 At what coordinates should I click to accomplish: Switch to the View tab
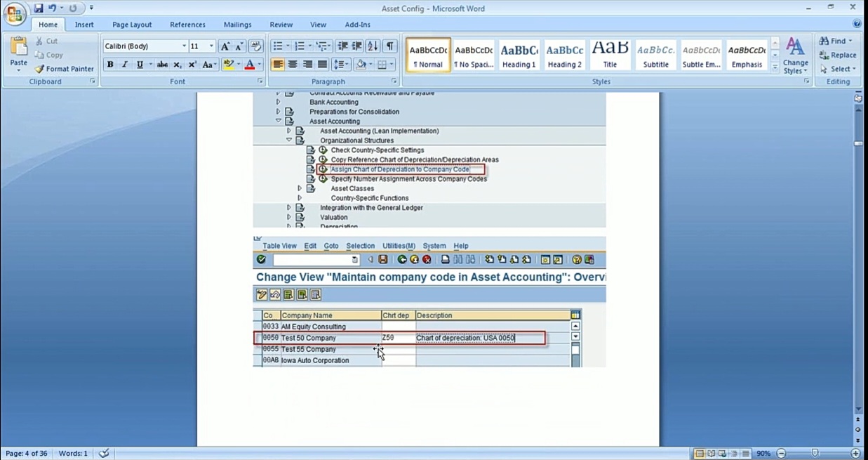pyautogui.click(x=318, y=25)
